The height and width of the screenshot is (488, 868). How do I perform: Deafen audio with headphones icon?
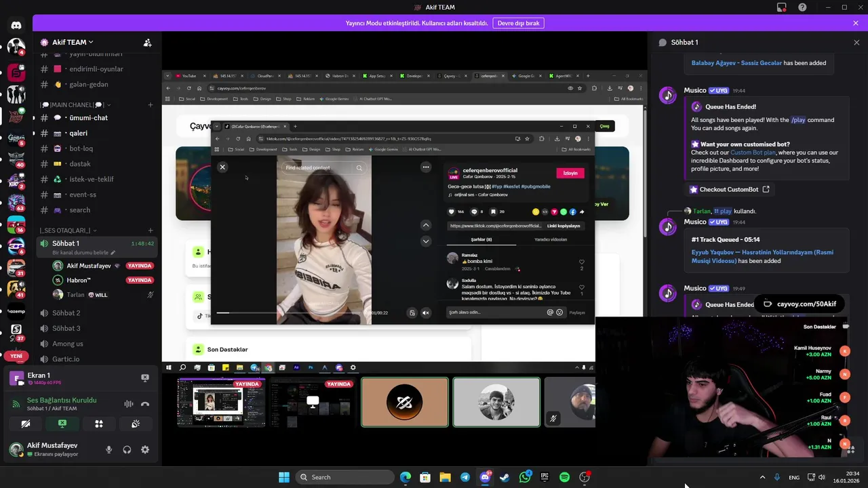tap(127, 449)
